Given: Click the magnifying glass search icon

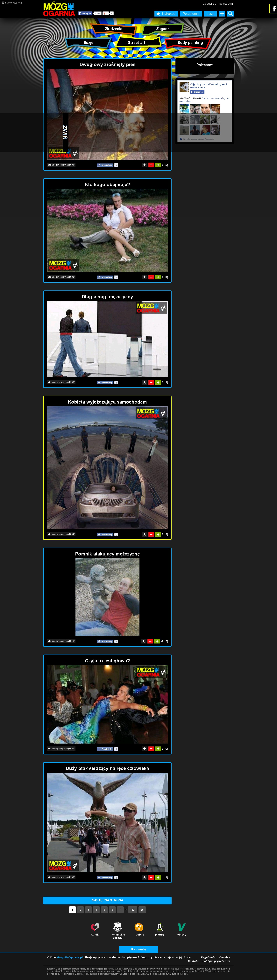Looking at the screenshot, I should [230, 14].
